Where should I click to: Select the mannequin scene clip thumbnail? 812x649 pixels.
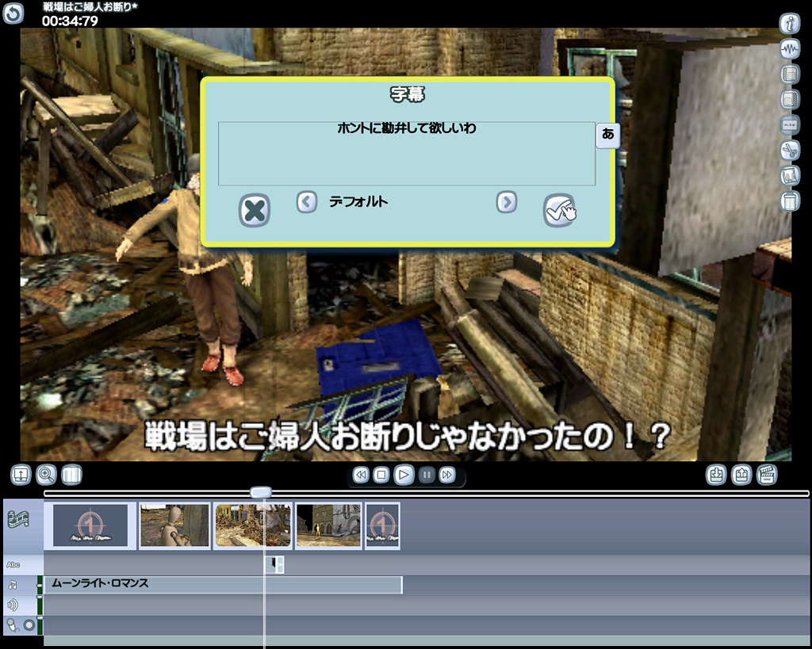click(x=174, y=526)
